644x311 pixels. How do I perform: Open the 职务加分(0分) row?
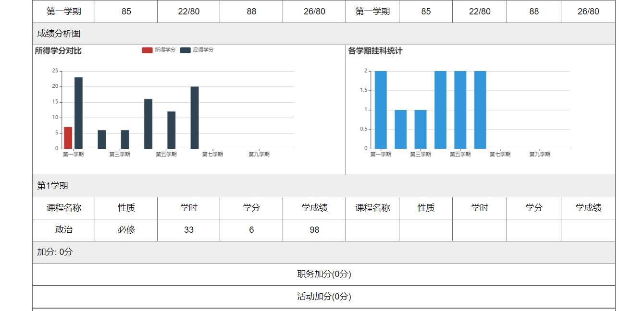324,274
